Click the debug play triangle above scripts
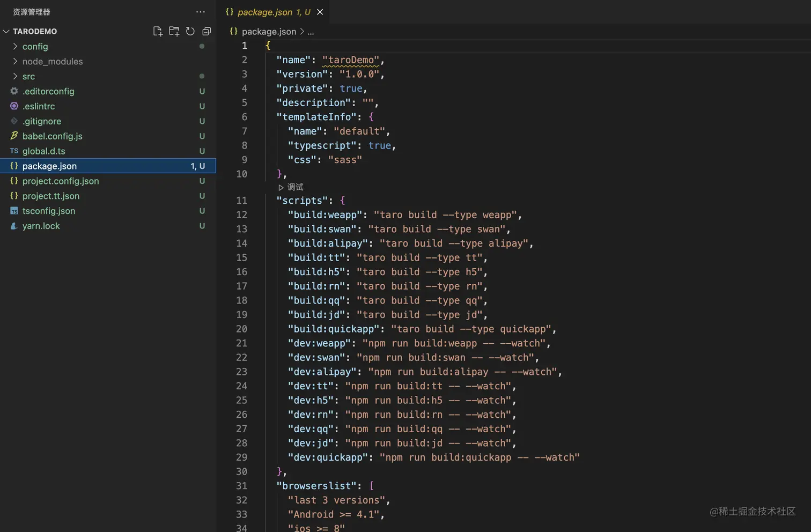This screenshot has width=811, height=532. point(281,187)
